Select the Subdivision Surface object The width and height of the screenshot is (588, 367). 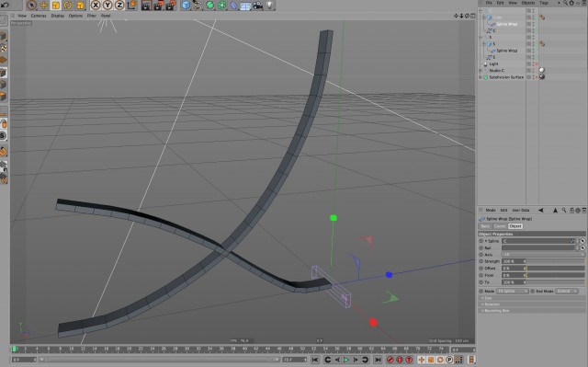pos(506,77)
